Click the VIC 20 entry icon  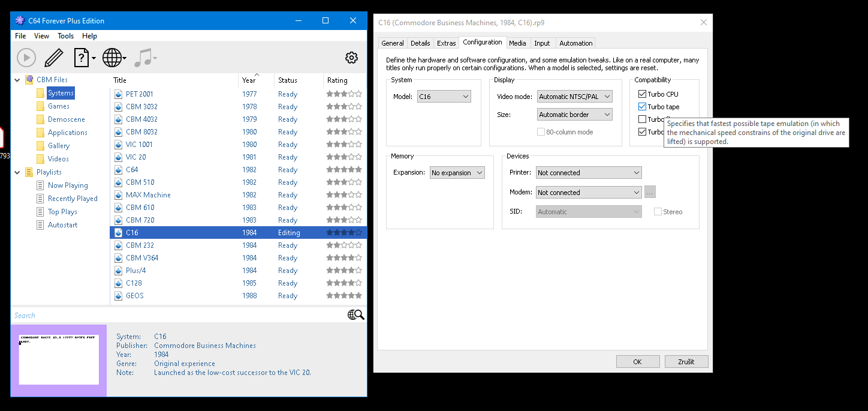tap(119, 157)
